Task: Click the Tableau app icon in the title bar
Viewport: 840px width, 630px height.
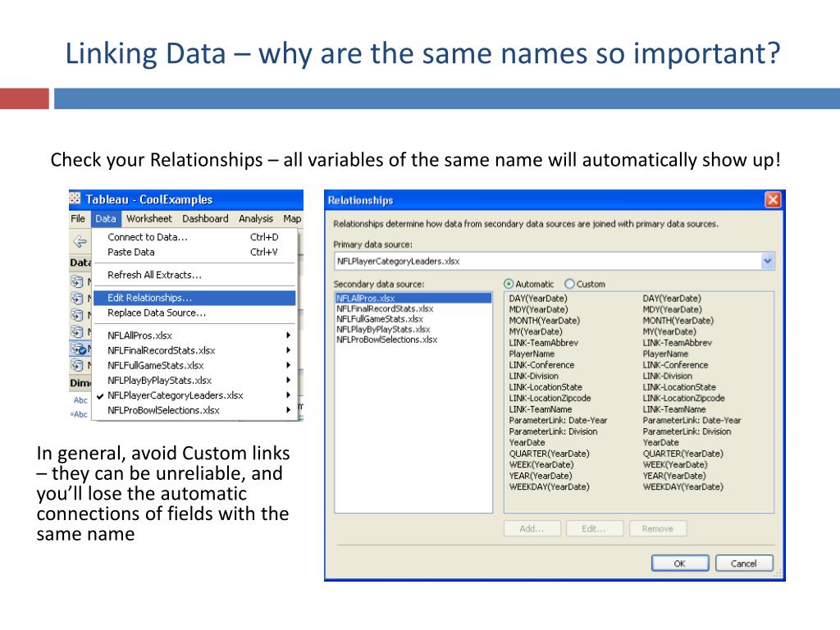Action: (75, 199)
